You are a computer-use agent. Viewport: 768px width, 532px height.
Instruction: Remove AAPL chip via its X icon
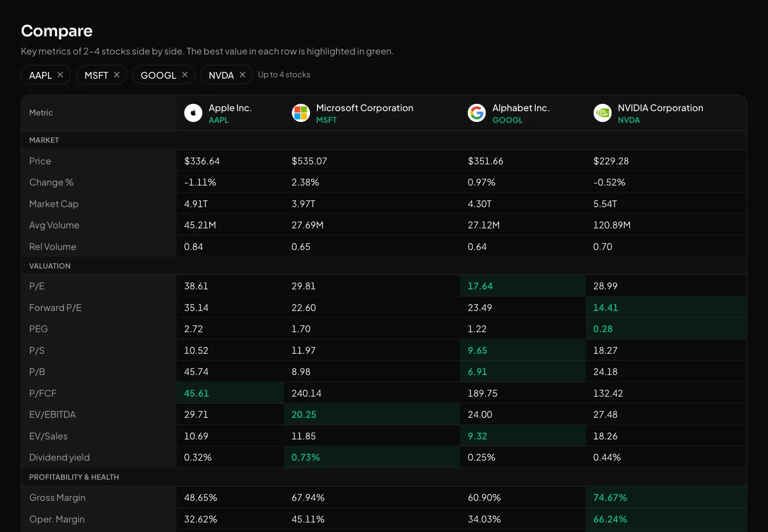(61, 75)
